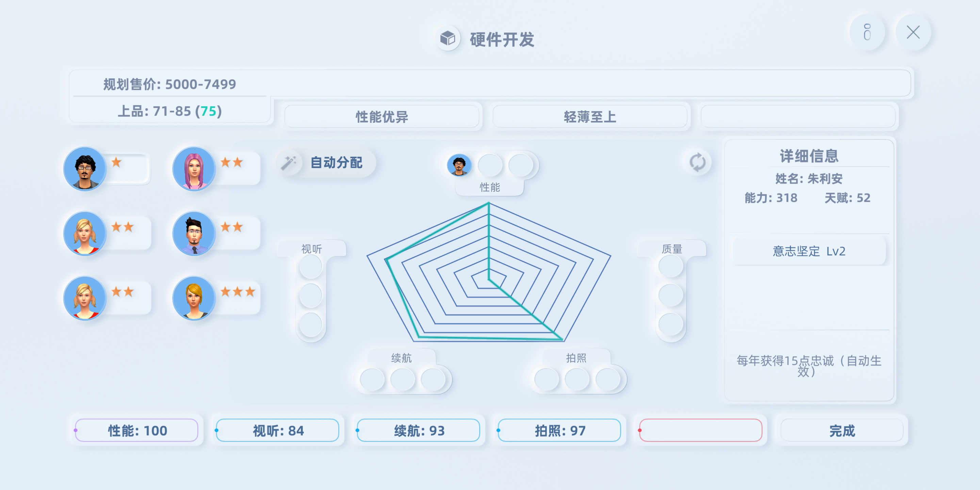
Task: Select the three-star blonde employee avatar
Action: 194,298
